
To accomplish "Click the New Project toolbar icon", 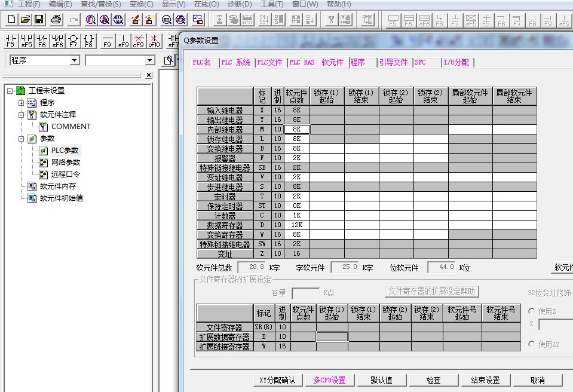I will pyautogui.click(x=11, y=20).
